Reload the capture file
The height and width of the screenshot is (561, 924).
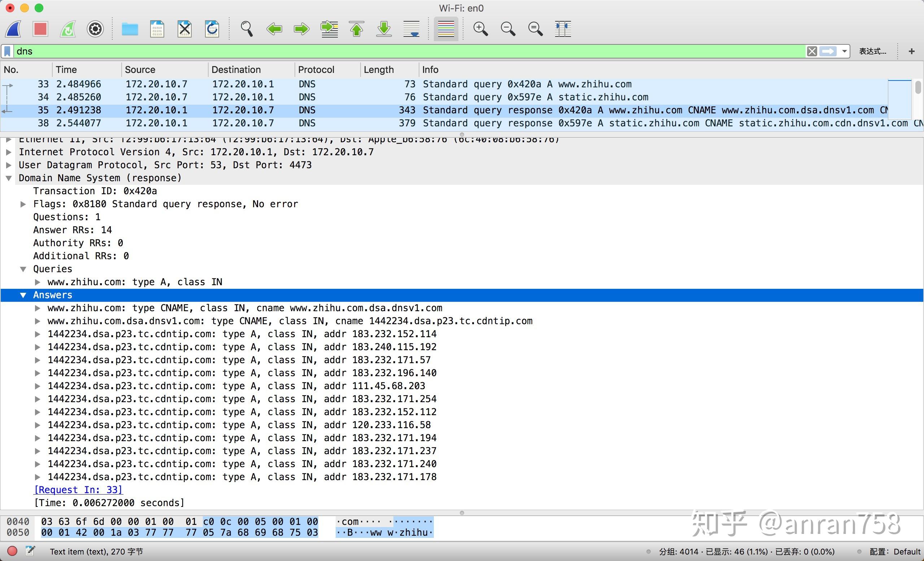[212, 29]
